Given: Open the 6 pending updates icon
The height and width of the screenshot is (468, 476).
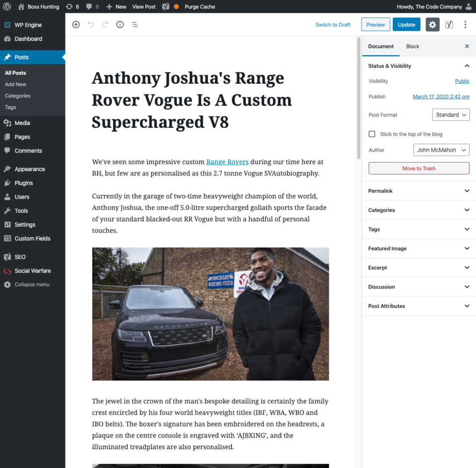Looking at the screenshot, I should [69, 6].
